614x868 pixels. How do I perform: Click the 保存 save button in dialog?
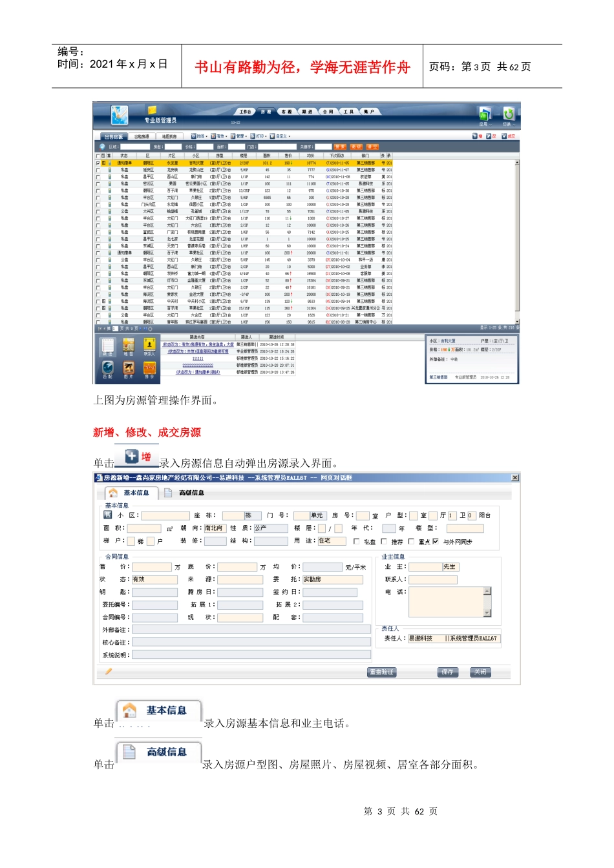(x=447, y=672)
